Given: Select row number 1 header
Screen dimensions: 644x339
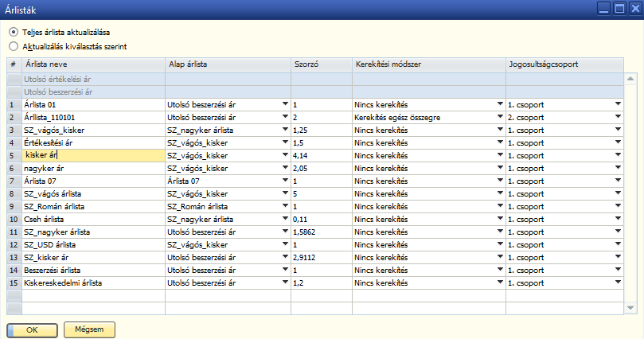Looking at the screenshot, I should coord(14,105).
